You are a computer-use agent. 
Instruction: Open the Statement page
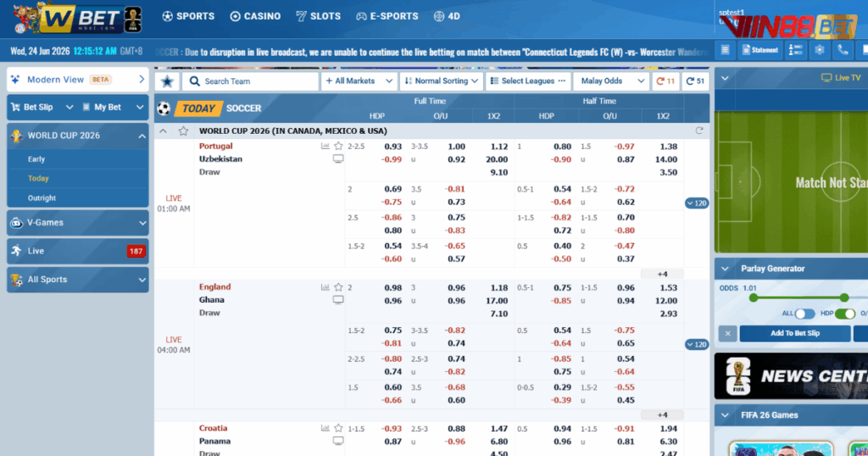(760, 50)
